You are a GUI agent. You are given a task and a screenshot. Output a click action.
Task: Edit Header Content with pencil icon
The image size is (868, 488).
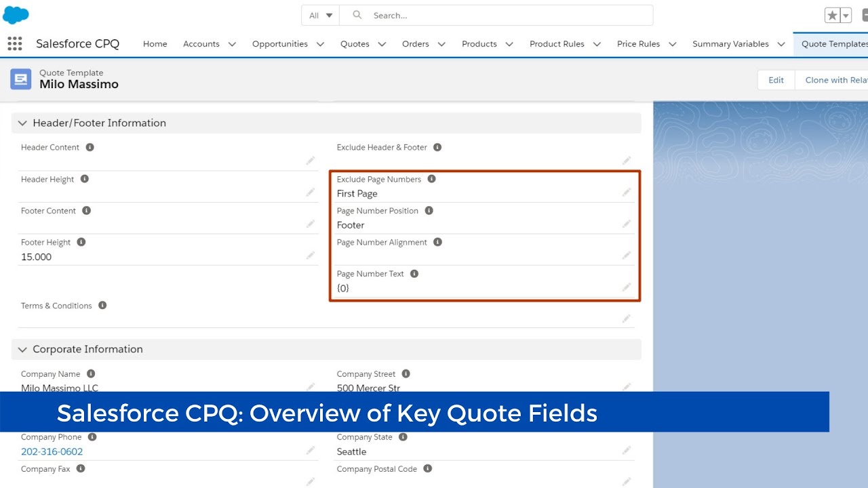click(x=310, y=161)
